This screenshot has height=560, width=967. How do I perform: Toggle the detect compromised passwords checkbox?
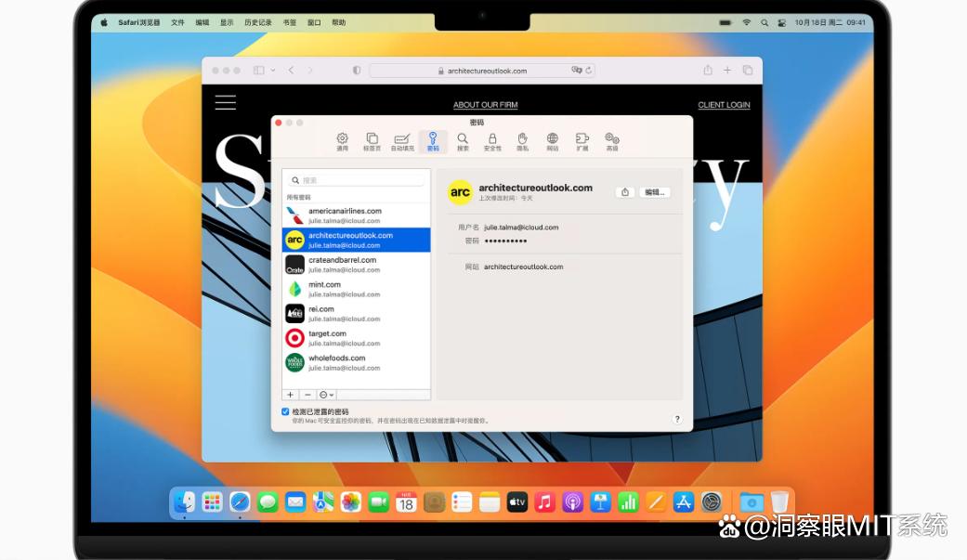coord(285,411)
